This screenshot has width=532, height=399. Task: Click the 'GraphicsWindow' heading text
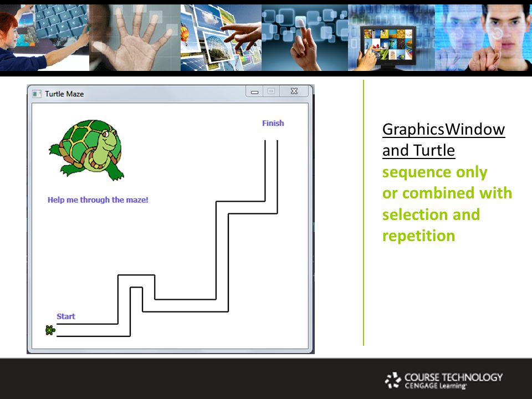tap(443, 129)
